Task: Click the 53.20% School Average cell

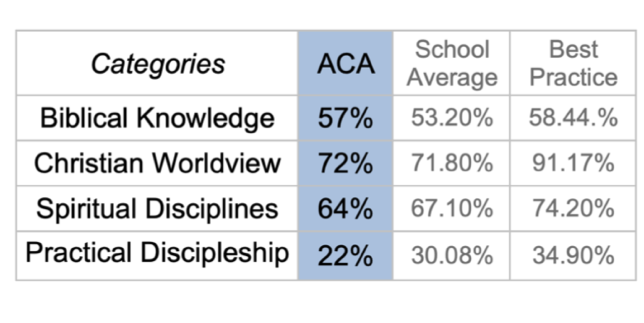Action: [452, 118]
